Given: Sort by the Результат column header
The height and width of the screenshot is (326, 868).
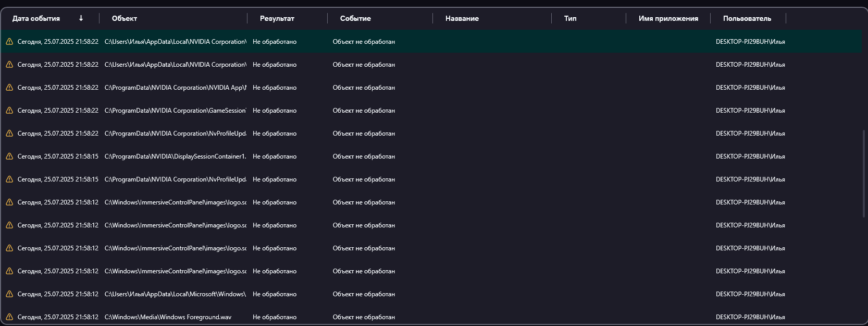Looking at the screenshot, I should [x=277, y=18].
